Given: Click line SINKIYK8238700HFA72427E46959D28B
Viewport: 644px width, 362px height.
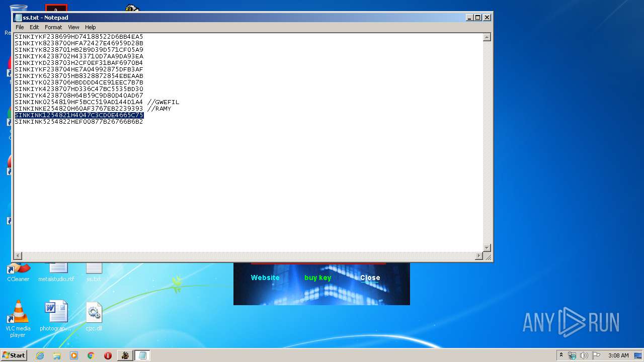Looking at the screenshot, I should pos(79,43).
